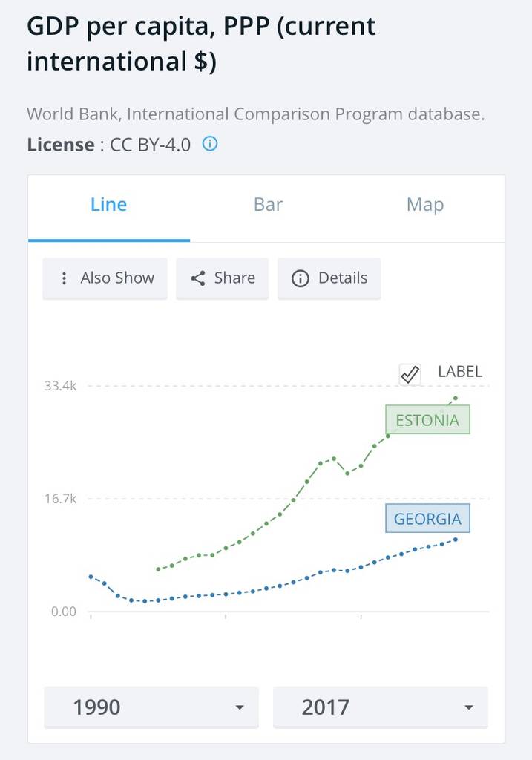Toggle the LABEL checkbox
The width and height of the screenshot is (532, 760).
tap(410, 375)
